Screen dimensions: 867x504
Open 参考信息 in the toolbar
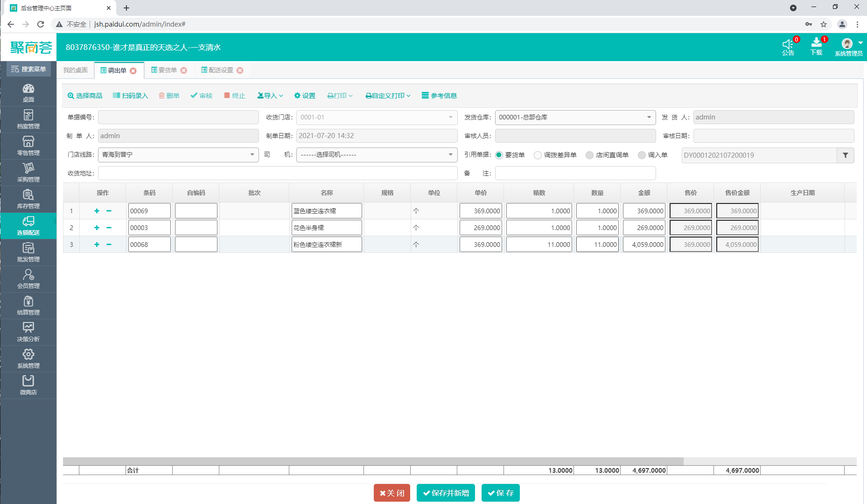(439, 96)
